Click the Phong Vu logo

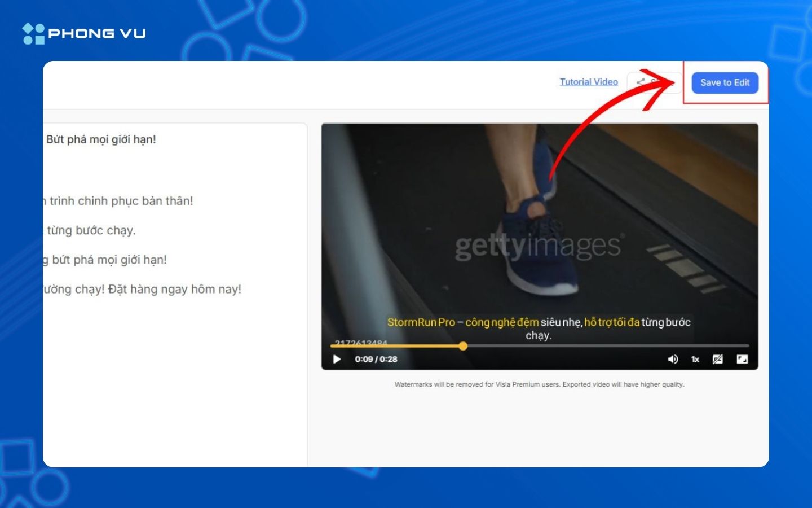[x=84, y=33]
